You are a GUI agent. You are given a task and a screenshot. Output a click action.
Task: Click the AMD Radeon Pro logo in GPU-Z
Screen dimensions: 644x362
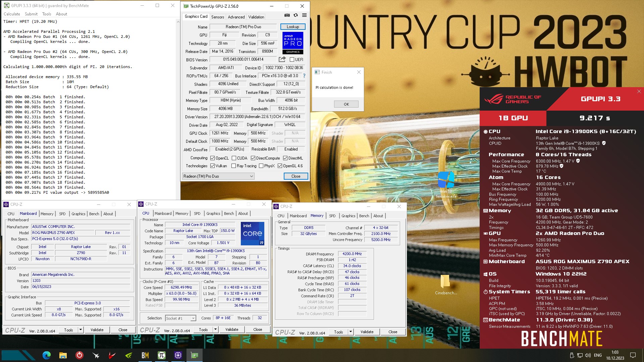[293, 43]
